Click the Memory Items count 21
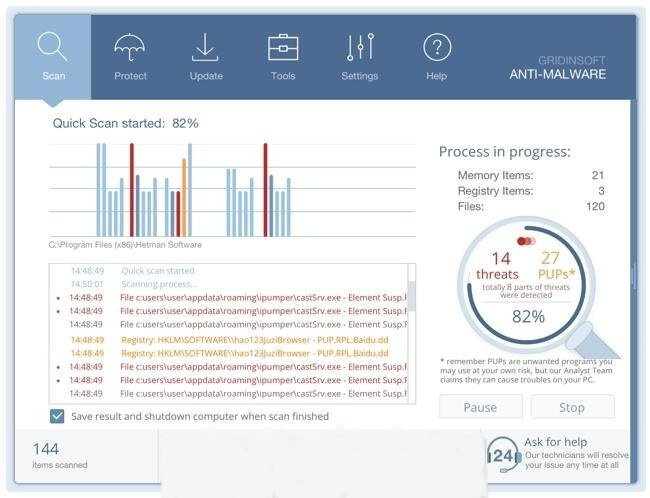The image size is (650, 498). 598,175
